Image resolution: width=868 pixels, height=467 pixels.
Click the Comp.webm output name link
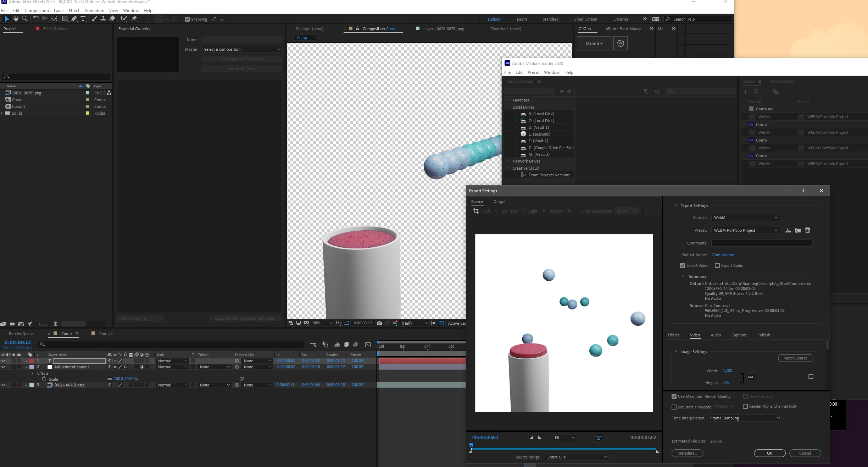723,255
